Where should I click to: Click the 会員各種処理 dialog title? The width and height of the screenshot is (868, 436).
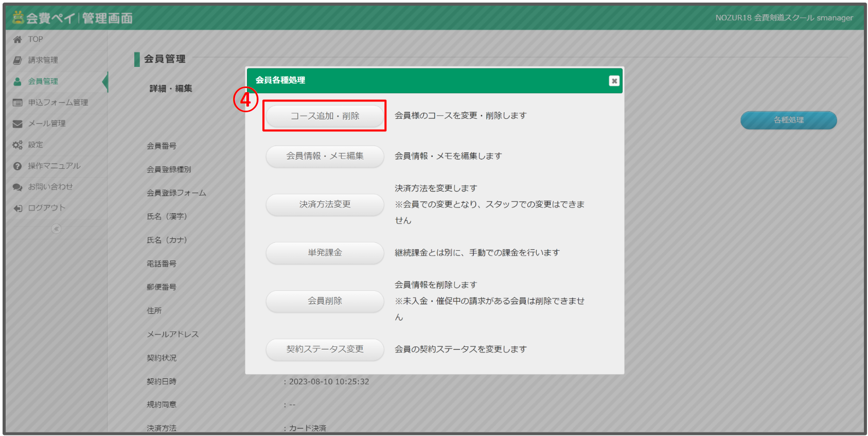click(280, 80)
